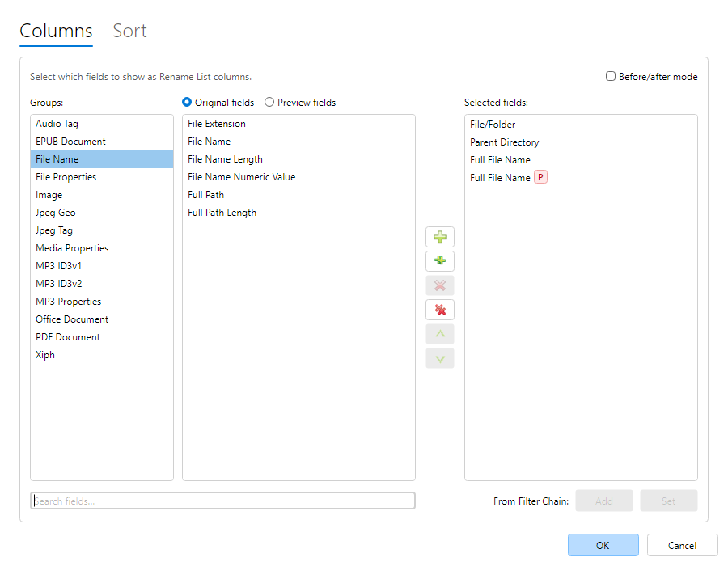Image resolution: width=728 pixels, height=566 pixels.
Task: Select File/Folder in Selected fields
Action: 581,125
